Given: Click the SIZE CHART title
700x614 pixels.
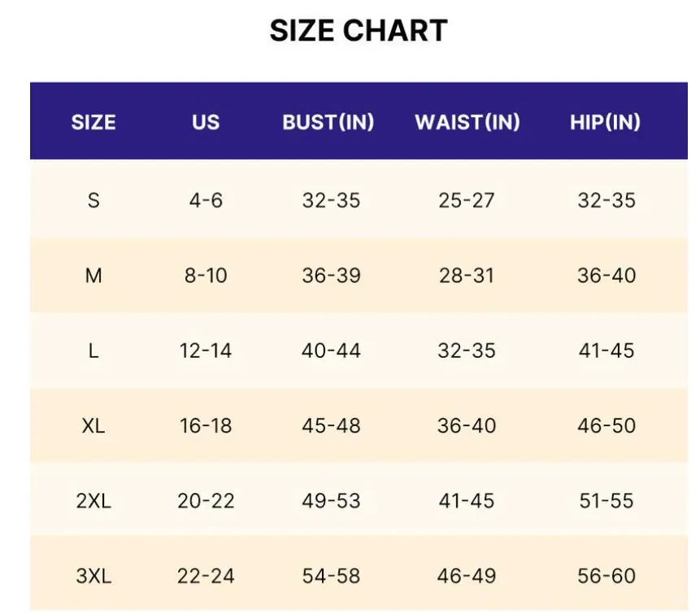Looking at the screenshot, I should 359,31.
